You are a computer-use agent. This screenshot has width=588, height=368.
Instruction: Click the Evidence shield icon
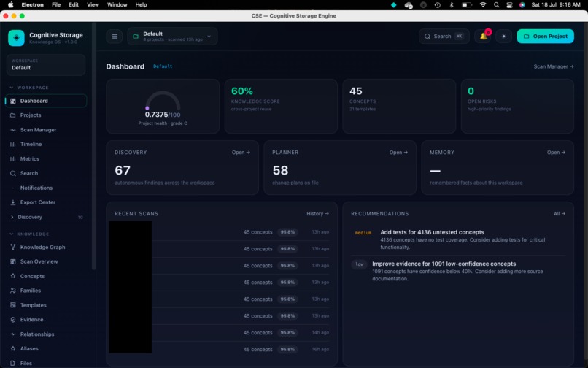pyautogui.click(x=13, y=320)
